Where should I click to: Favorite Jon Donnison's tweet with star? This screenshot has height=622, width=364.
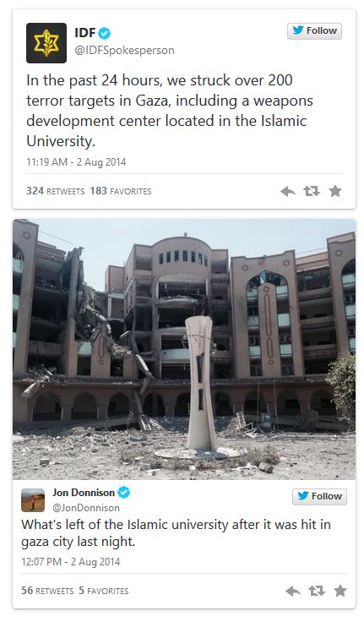pyautogui.click(x=340, y=591)
